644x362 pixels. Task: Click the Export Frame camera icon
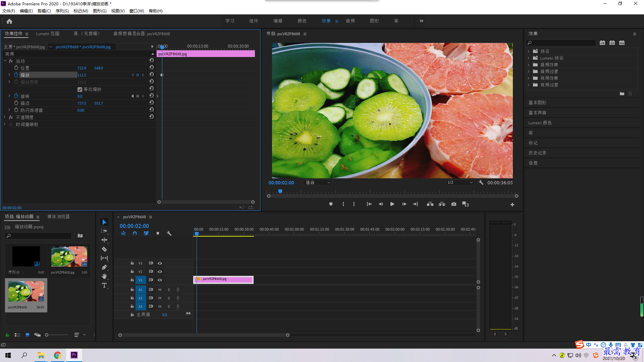(x=453, y=204)
